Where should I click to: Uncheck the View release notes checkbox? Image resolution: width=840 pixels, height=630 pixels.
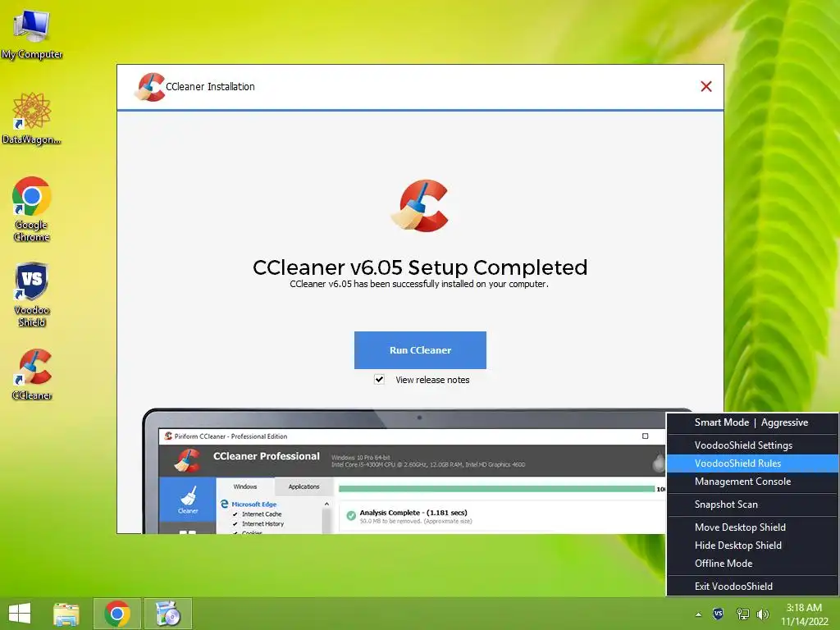379,379
